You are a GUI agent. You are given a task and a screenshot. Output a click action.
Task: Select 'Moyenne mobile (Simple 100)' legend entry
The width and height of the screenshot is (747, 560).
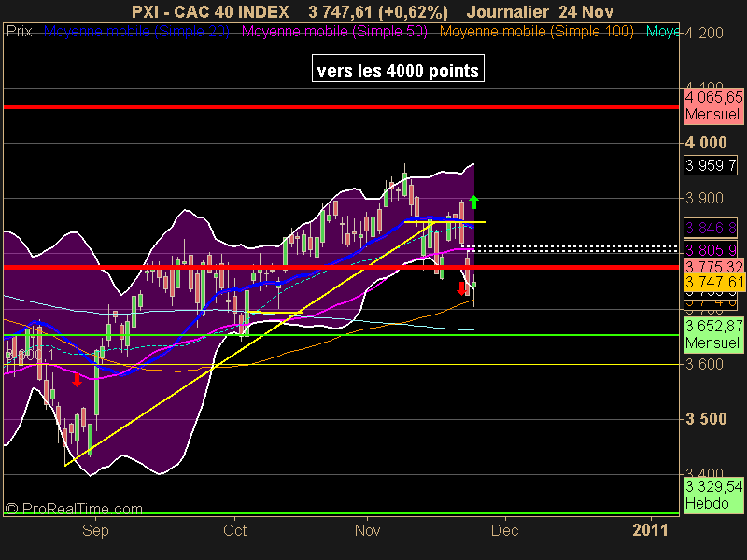coord(536,32)
